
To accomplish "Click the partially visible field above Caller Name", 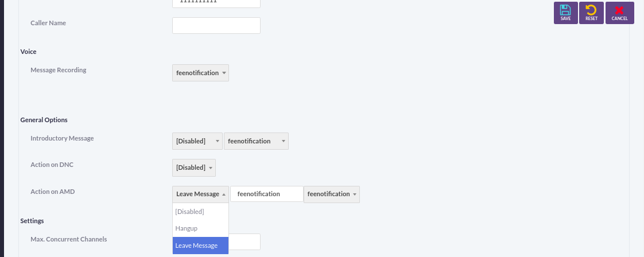I will point(216,3).
